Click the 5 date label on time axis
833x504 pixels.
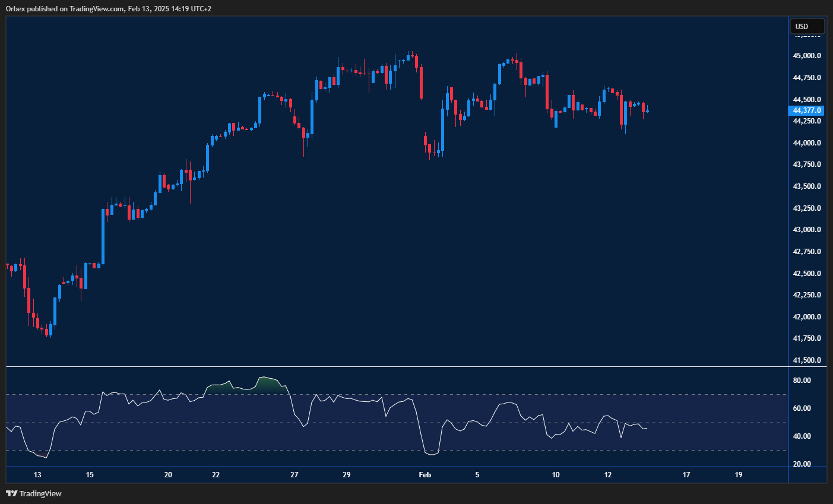(x=477, y=475)
